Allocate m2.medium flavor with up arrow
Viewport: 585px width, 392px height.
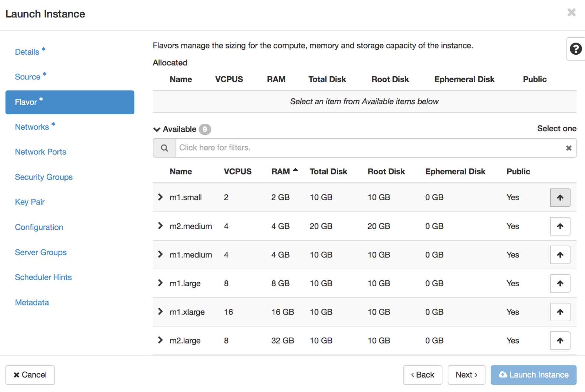click(560, 226)
